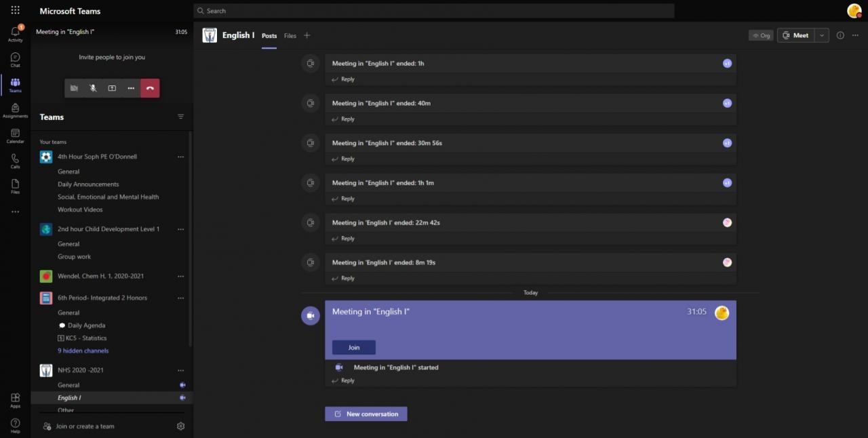Open the app launcher grid icon

click(x=15, y=11)
